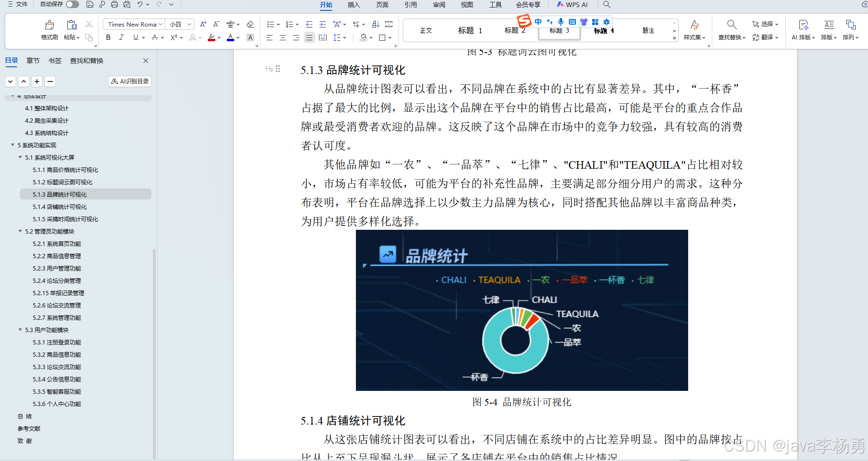868x461 pixels.
Task: Select outline item 5.1.4 店铺统计可视化
Action: point(60,207)
